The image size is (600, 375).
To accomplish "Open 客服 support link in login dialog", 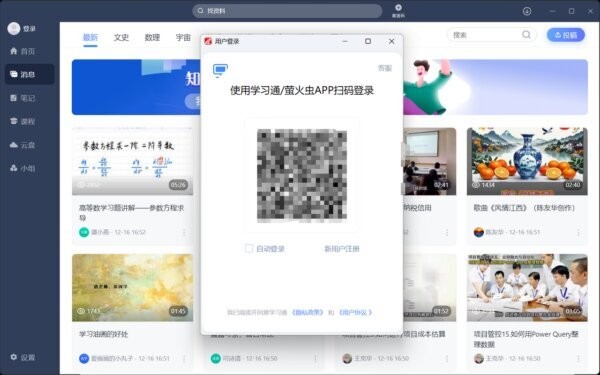I will pyautogui.click(x=385, y=68).
